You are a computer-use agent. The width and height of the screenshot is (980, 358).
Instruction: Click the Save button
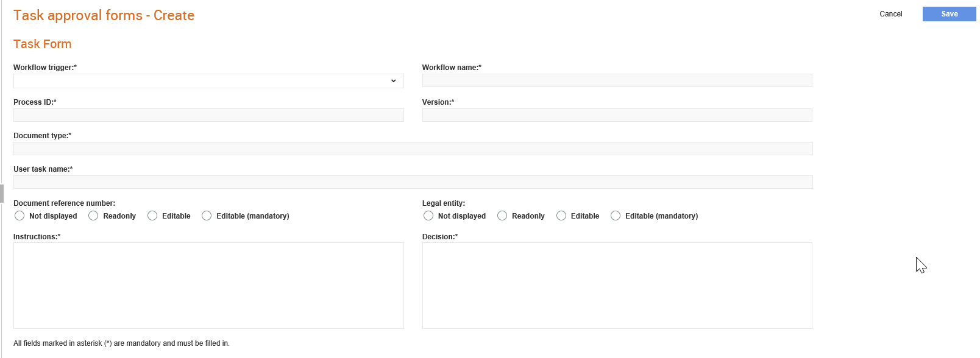[x=949, y=14]
